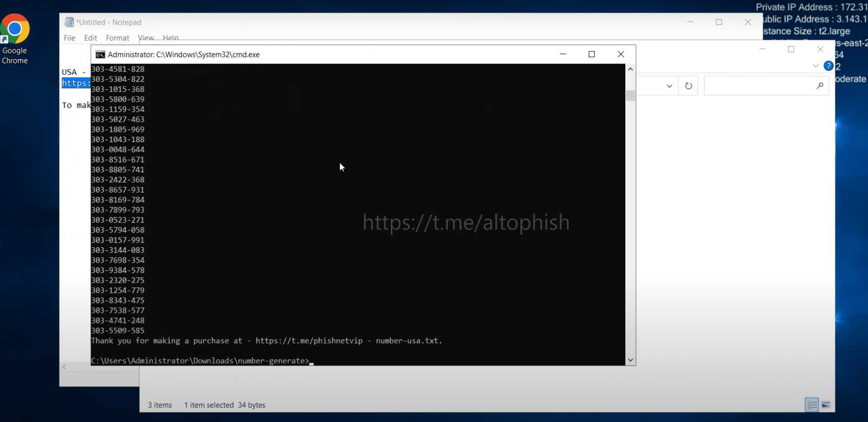868x422 pixels.
Task: Click number 303-7698-354 in cmd output
Action: point(118,260)
